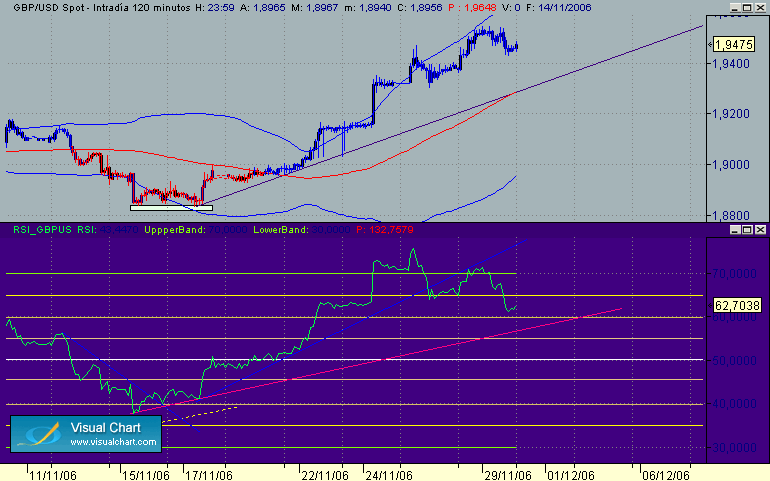
Task: Click the 29/11/06 date marker
Action: coord(508,475)
